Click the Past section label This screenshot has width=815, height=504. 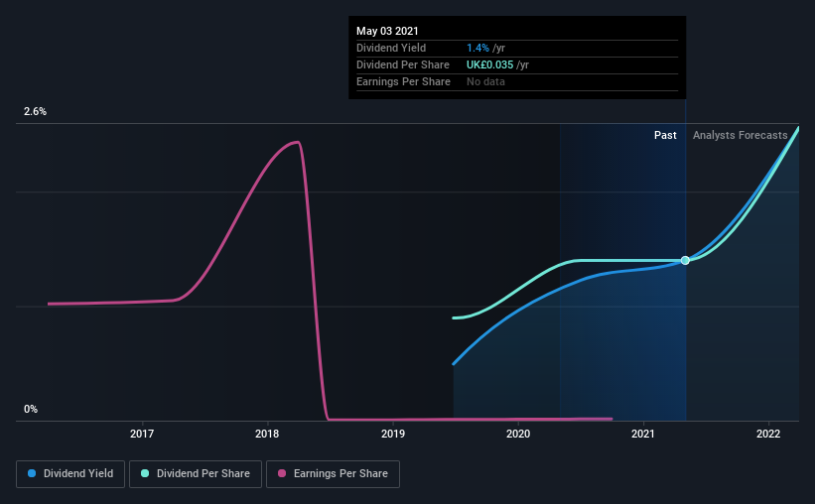[x=665, y=135]
